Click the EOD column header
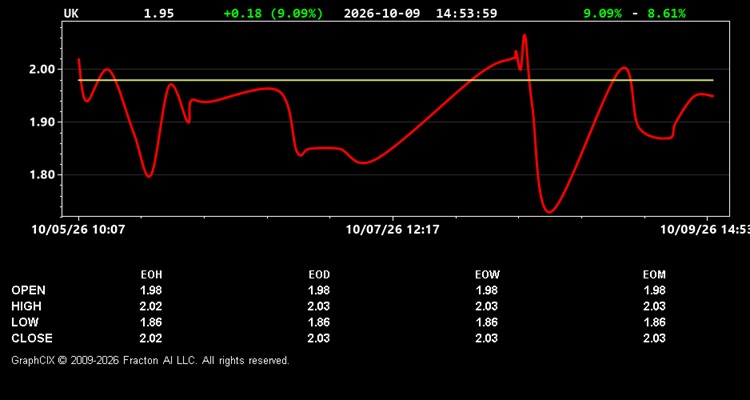 pos(319,275)
